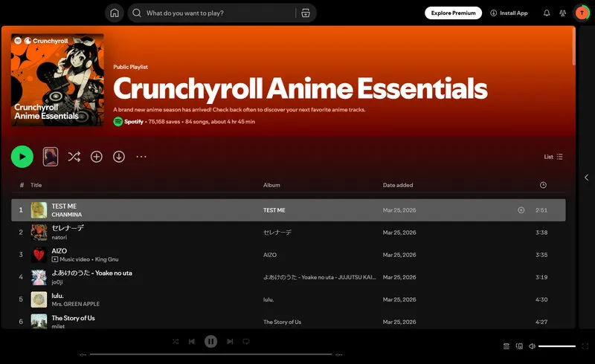Play the playlist with green button
Viewport: 595px width, 364px height.
click(x=22, y=157)
